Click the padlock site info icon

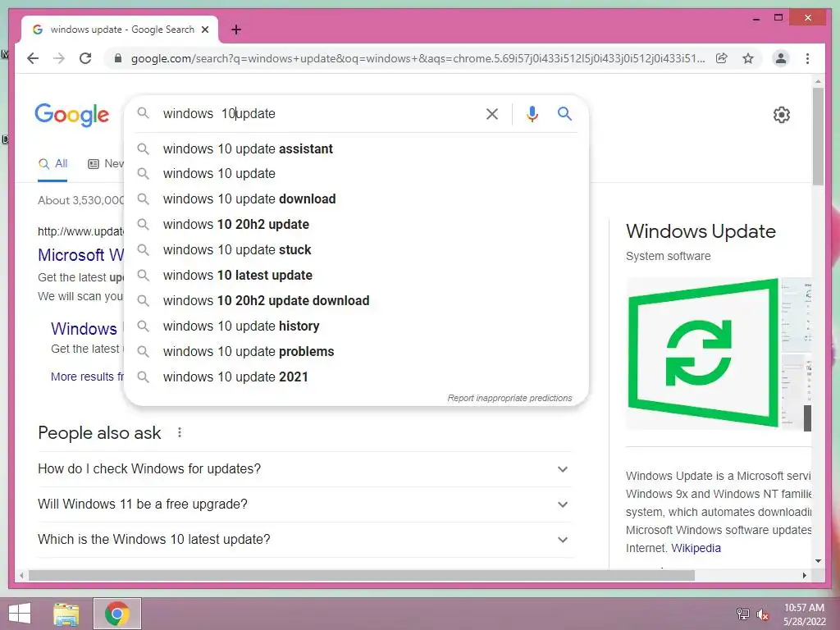118,58
